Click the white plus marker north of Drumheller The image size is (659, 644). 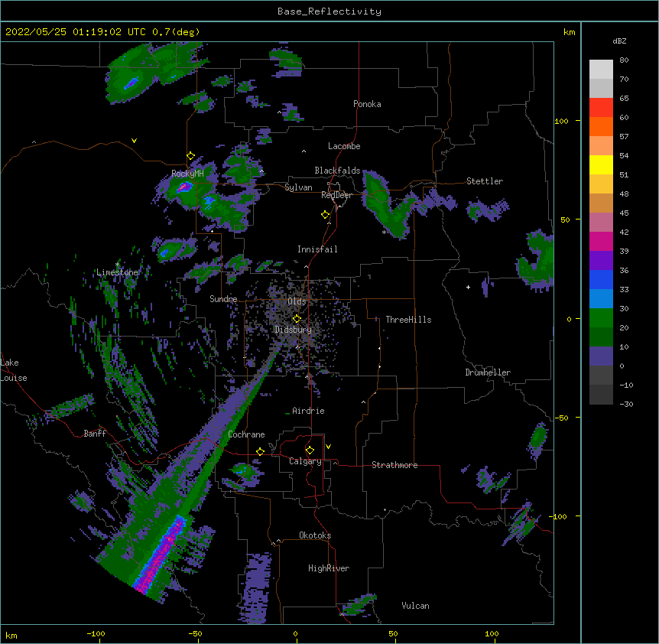tap(468, 287)
